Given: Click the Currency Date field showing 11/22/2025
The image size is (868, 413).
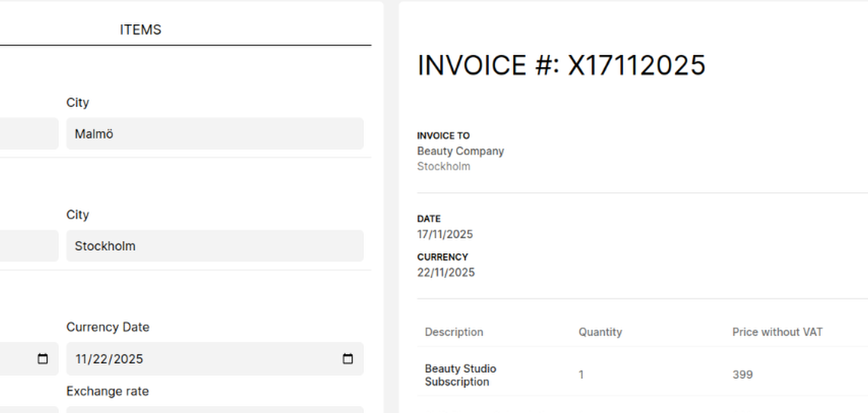Looking at the screenshot, I should pos(198,359).
